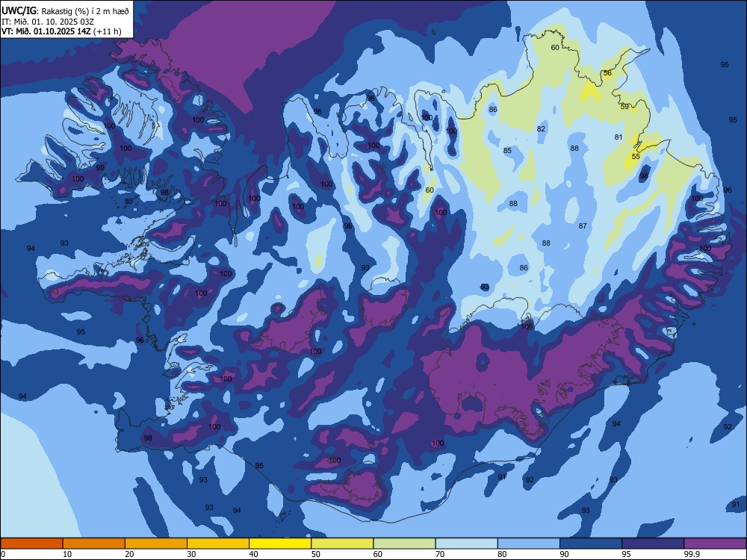Click the initial time line "IT: Mið. 01. 10. 2025 03Z"

tap(48, 22)
